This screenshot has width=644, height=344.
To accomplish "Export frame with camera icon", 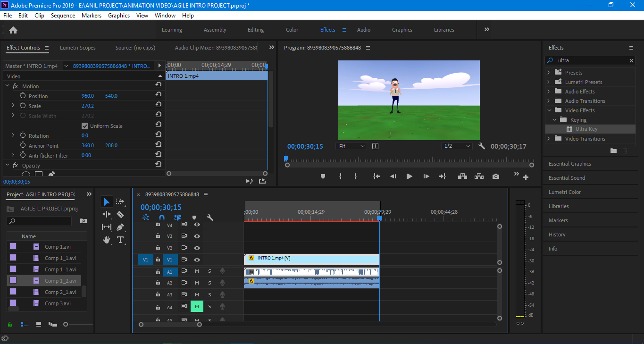I will coord(496,176).
